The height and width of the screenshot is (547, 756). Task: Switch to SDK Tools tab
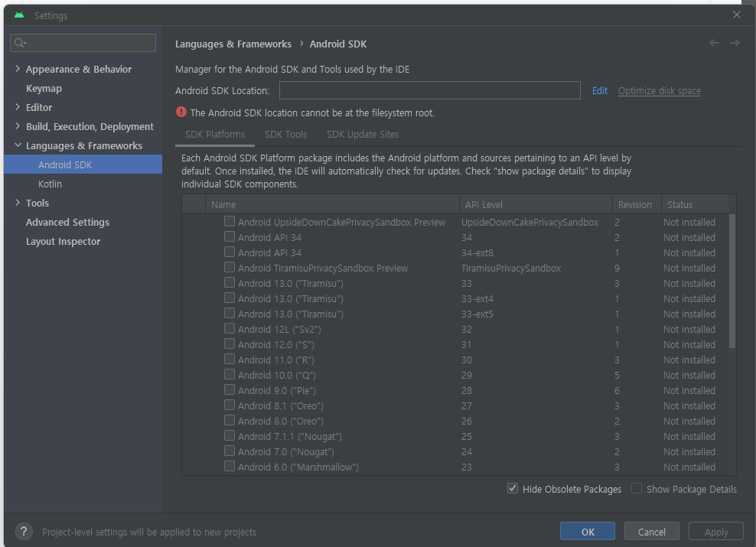point(285,135)
